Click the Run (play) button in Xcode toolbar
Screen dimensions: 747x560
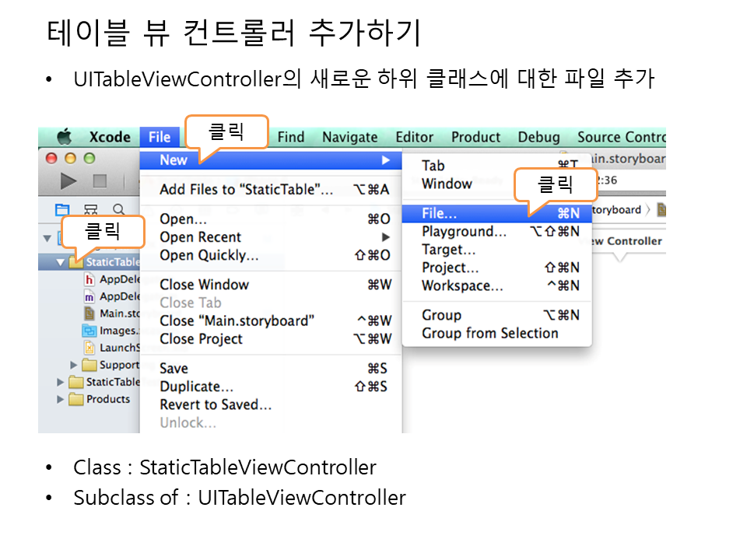[68, 181]
